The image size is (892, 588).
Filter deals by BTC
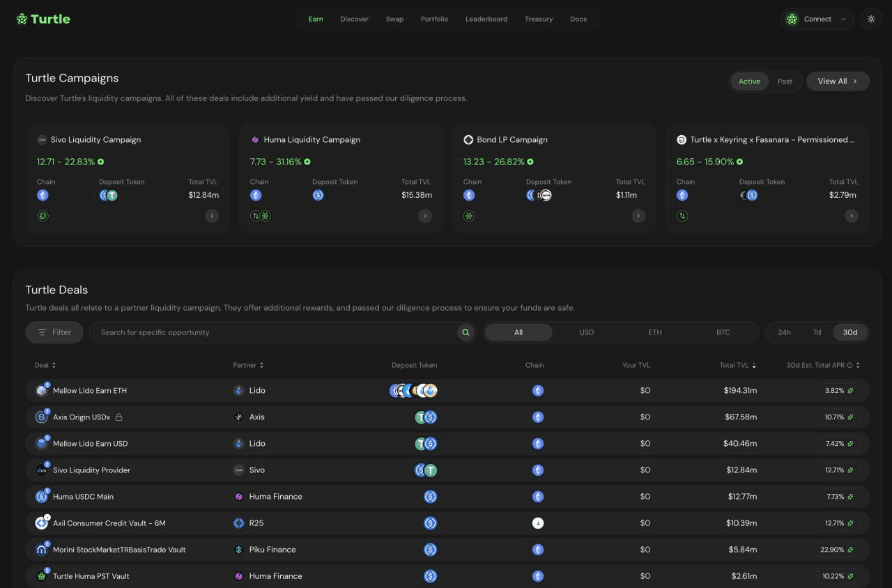tap(723, 332)
